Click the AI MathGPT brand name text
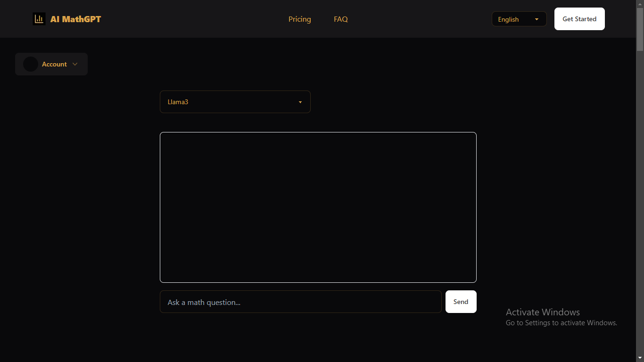644x362 pixels. 75,19
